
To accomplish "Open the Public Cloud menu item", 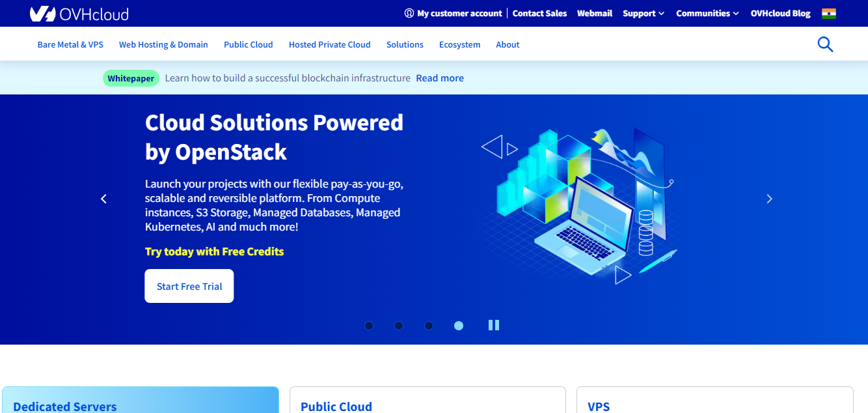I will (248, 44).
